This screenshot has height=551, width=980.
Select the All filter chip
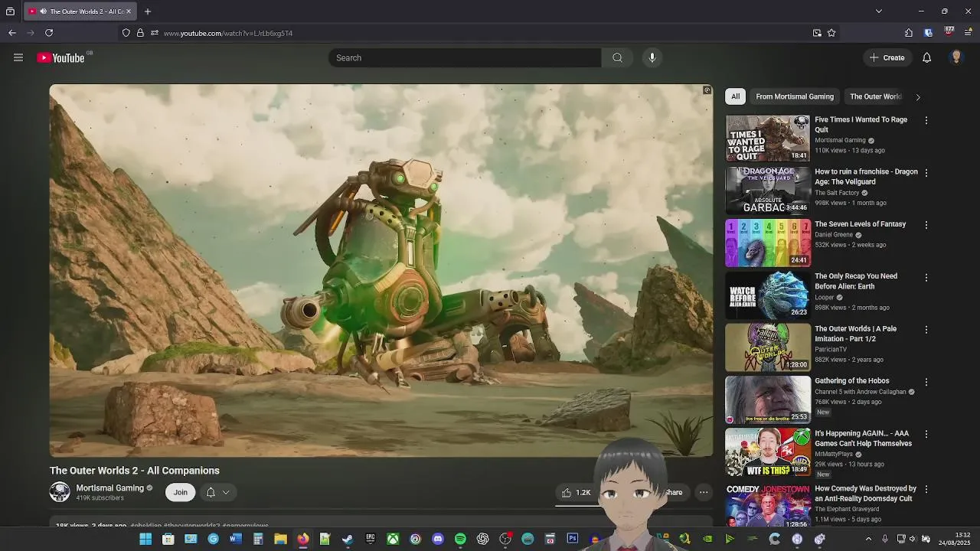tap(735, 96)
